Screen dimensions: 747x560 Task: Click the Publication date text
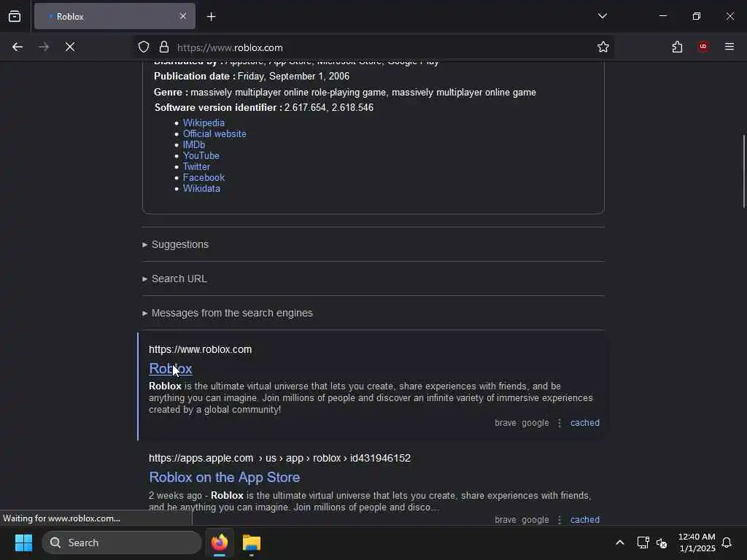click(x=252, y=76)
